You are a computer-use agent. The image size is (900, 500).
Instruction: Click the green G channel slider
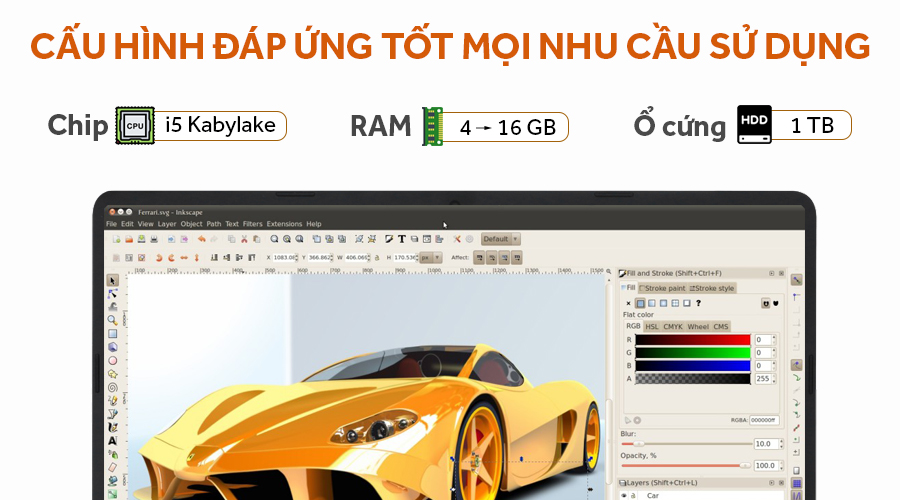pos(693,352)
